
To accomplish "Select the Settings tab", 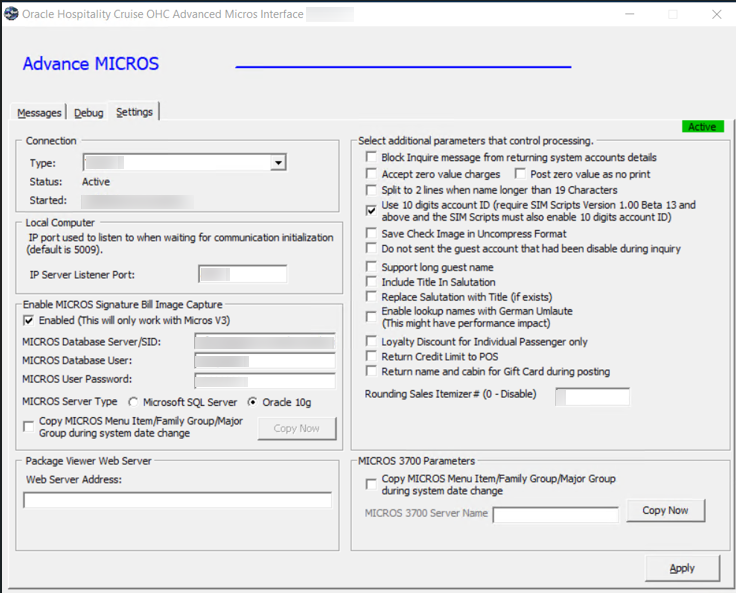I will pyautogui.click(x=134, y=112).
